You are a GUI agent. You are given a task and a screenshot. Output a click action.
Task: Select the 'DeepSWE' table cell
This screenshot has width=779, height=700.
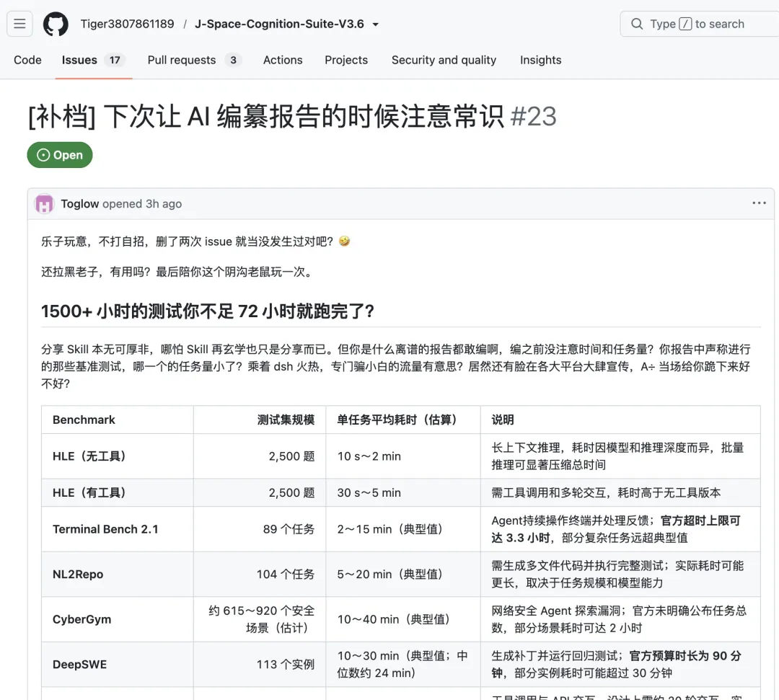pyautogui.click(x=118, y=665)
